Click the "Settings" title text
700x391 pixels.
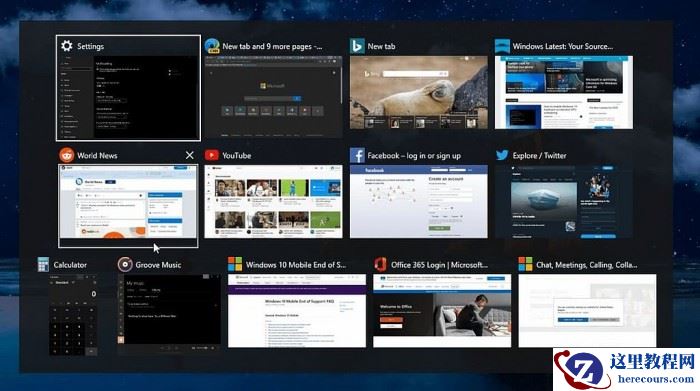pos(90,46)
